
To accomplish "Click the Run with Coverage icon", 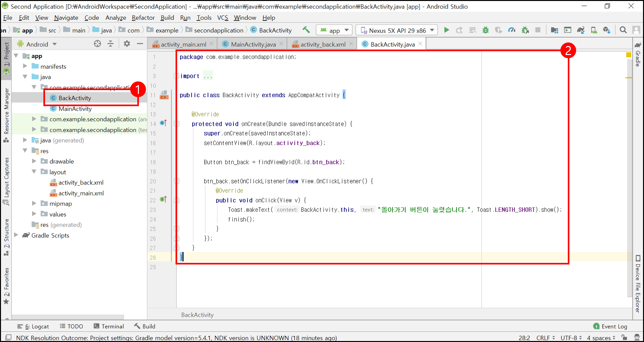I will pyautogui.click(x=498, y=30).
